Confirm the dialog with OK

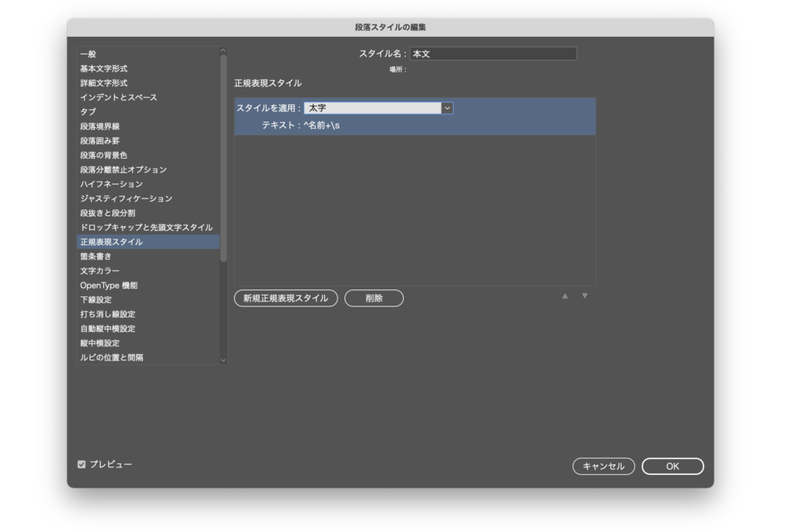pyautogui.click(x=672, y=467)
